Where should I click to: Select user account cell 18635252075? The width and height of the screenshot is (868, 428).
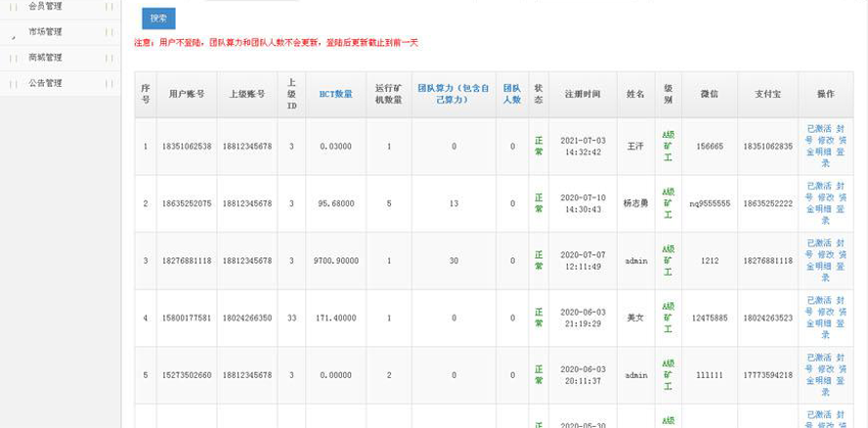click(187, 204)
